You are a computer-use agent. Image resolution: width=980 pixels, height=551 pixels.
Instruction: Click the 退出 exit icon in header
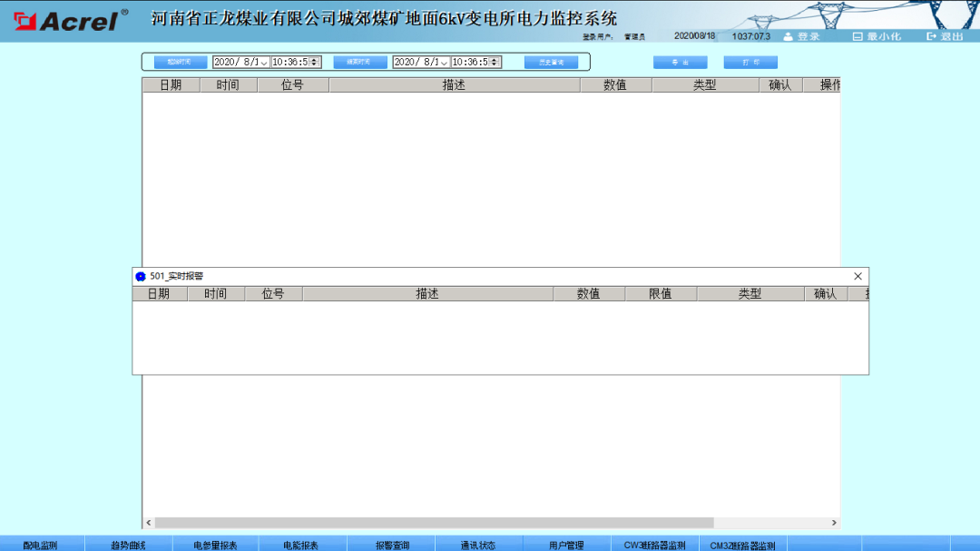931,37
